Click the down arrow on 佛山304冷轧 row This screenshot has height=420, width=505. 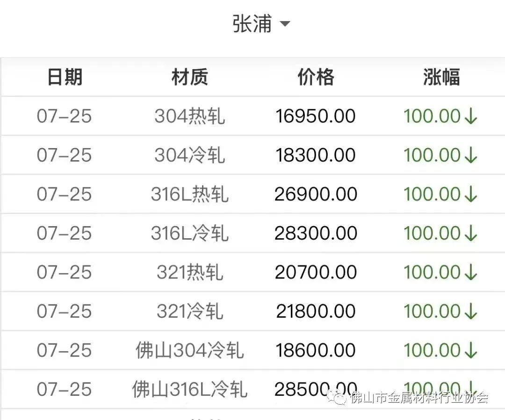click(470, 350)
